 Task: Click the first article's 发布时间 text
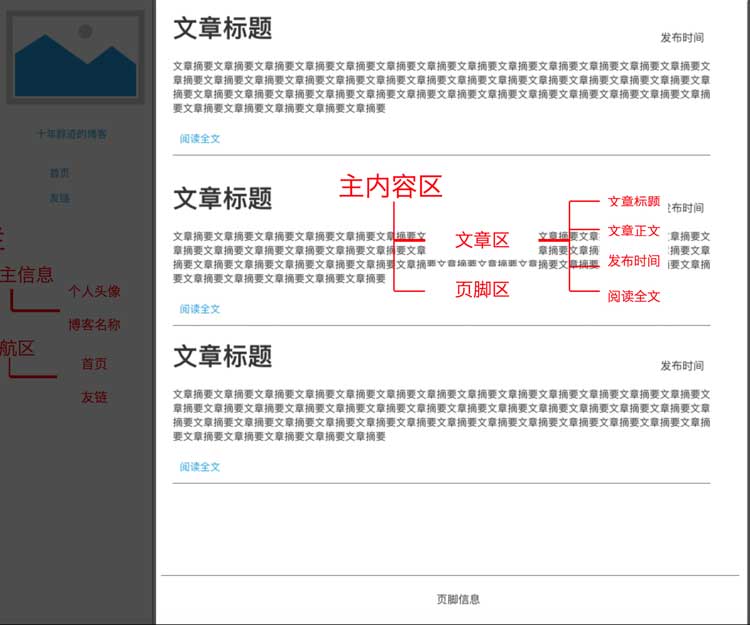pos(682,38)
